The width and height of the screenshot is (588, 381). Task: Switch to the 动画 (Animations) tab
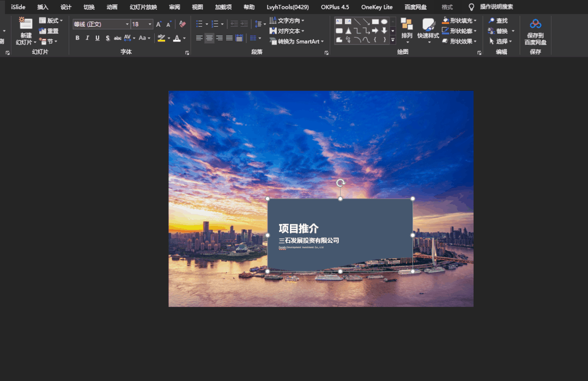(x=112, y=7)
